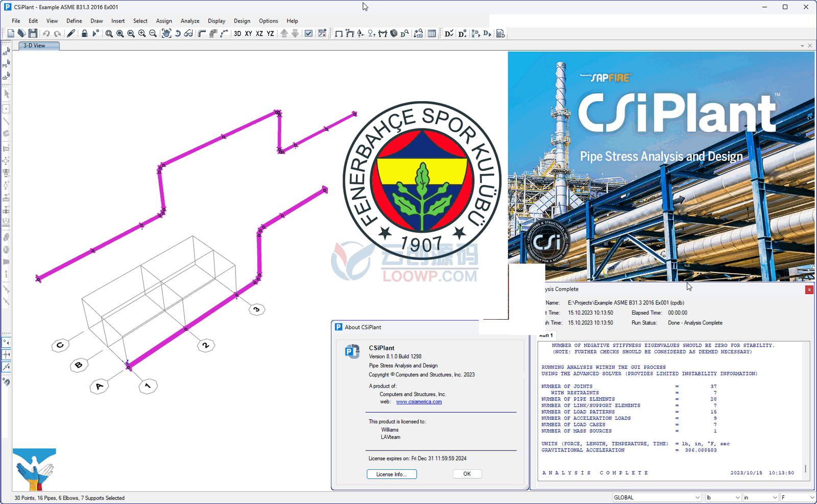Open the File menu
Image resolution: width=817 pixels, height=504 pixels.
pos(16,21)
